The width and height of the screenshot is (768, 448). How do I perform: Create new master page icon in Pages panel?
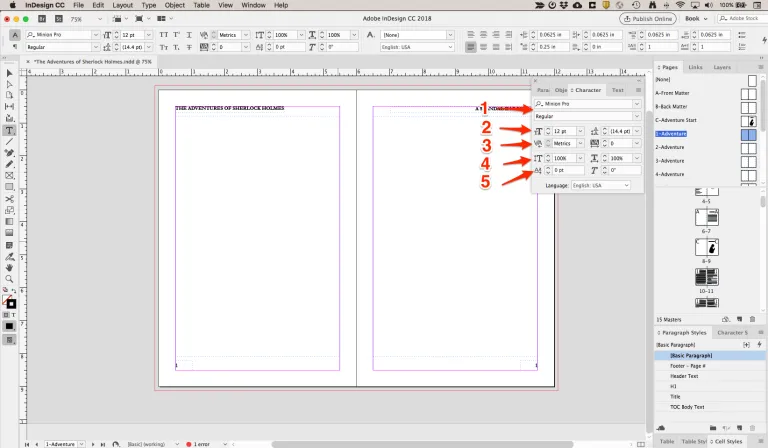740,319
